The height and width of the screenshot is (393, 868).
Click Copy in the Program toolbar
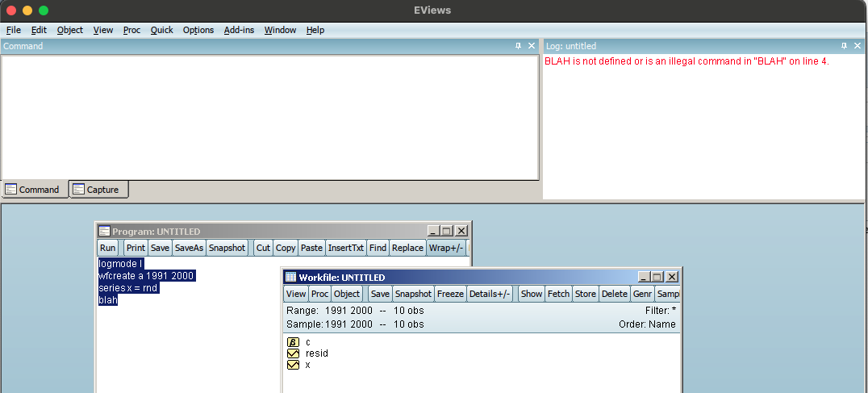pyautogui.click(x=286, y=248)
